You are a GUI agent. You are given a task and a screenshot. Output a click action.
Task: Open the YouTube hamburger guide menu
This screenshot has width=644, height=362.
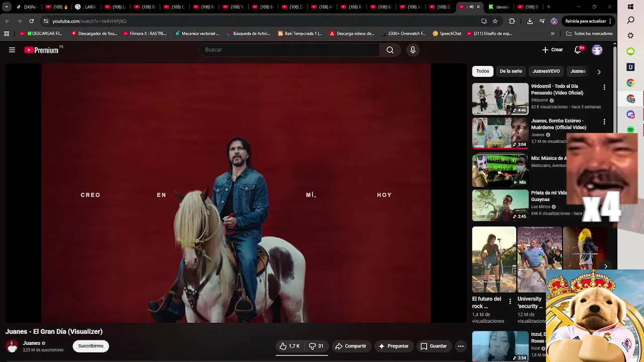point(12,50)
